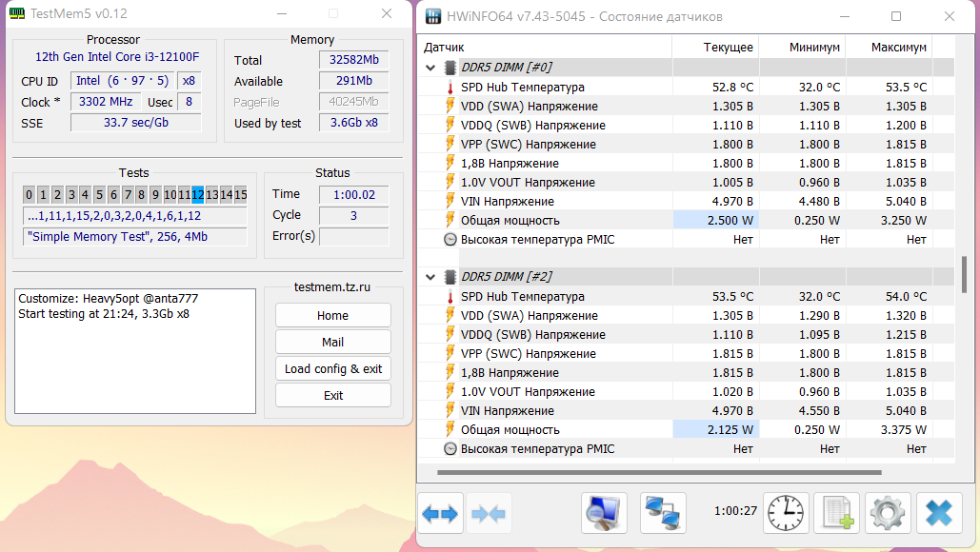The width and height of the screenshot is (980, 552).
Task: Click the clock reset timer icon
Action: pos(786,513)
